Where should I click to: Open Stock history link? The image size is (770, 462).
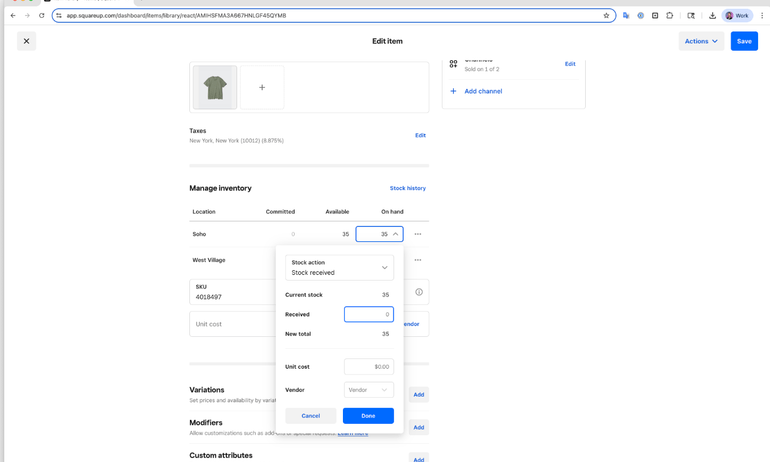pos(408,188)
